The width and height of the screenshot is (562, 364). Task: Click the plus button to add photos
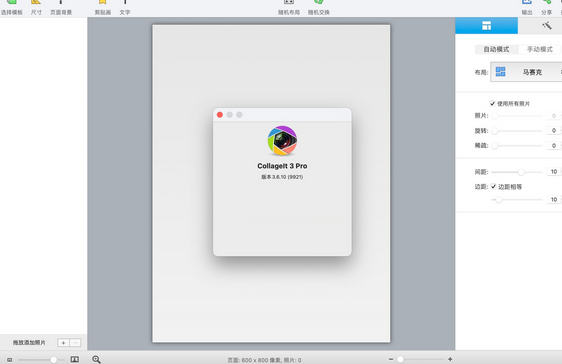(x=63, y=343)
